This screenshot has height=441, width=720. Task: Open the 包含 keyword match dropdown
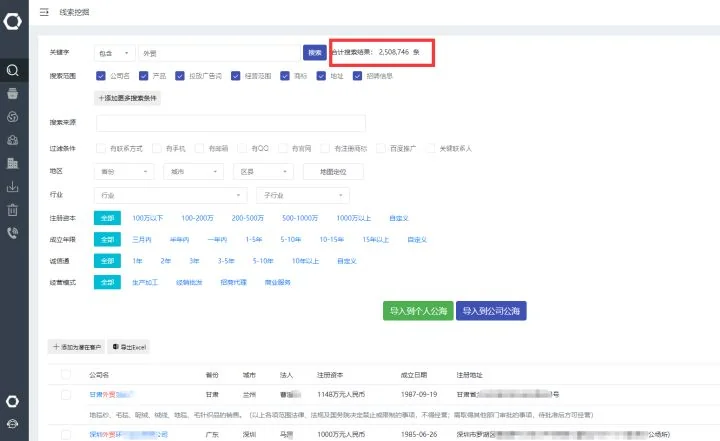click(115, 53)
